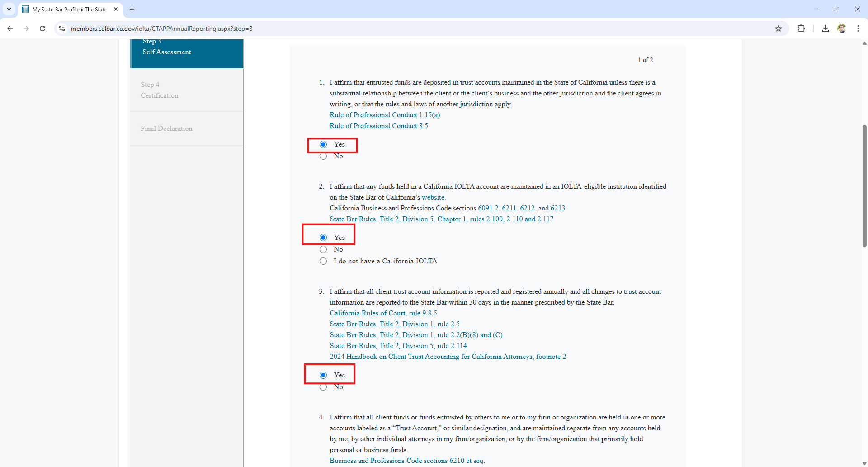Open section 6091.2 link
This screenshot has height=467, width=868.
pos(488,208)
